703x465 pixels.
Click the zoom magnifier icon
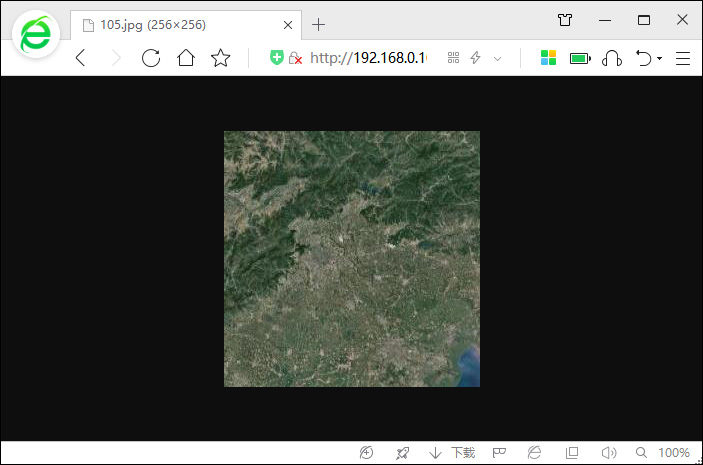641,453
